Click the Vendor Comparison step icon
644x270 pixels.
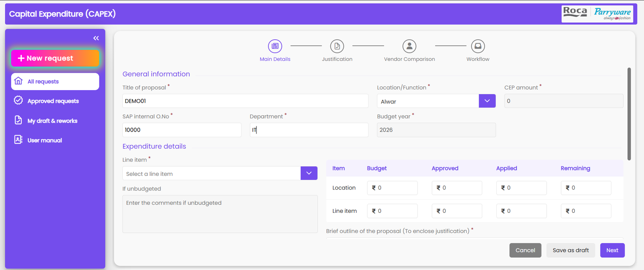pyautogui.click(x=409, y=46)
